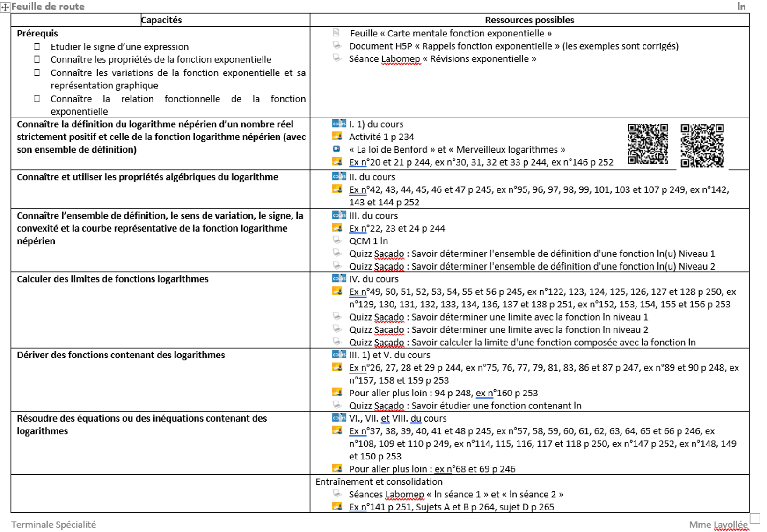Image resolution: width=767 pixels, height=532 pixels.
Task: Tick the 'Connaître les propriétés de la fonction exponentielle' checkbox
Action: (x=37, y=59)
